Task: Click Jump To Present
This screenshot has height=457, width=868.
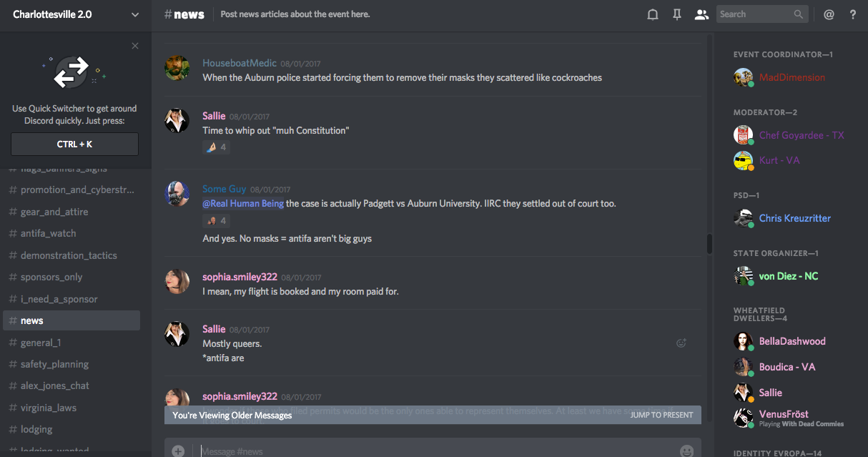Action: [661, 415]
